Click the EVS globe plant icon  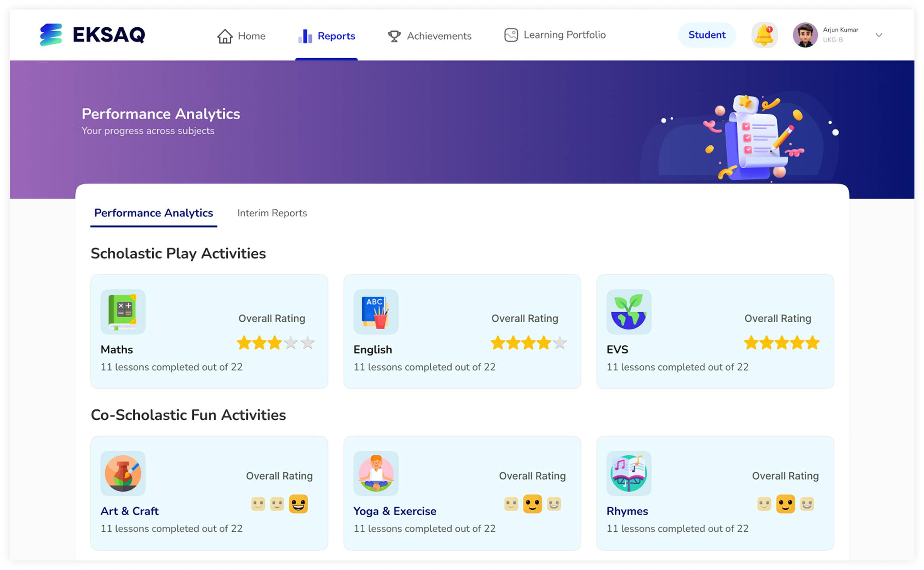(x=629, y=312)
